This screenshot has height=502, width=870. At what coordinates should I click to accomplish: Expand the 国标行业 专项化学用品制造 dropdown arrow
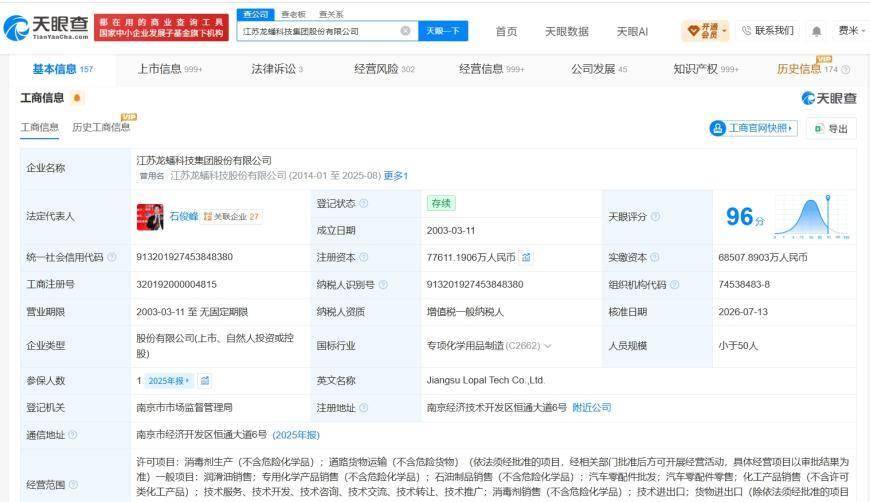548,346
